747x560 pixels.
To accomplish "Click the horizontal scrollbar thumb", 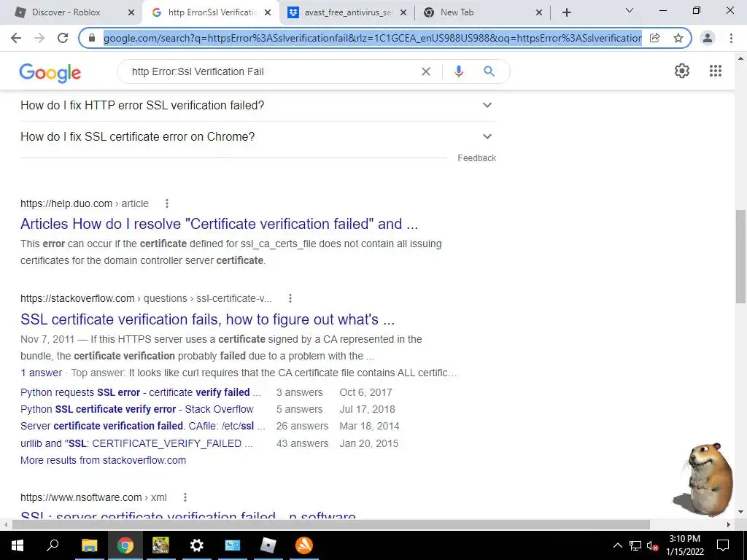I will (x=331, y=525).
